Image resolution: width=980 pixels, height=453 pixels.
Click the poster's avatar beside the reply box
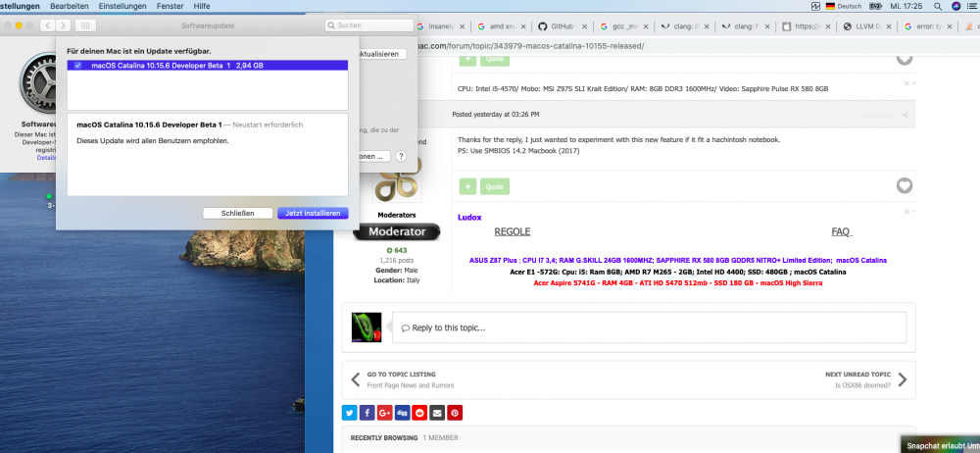pos(367,327)
